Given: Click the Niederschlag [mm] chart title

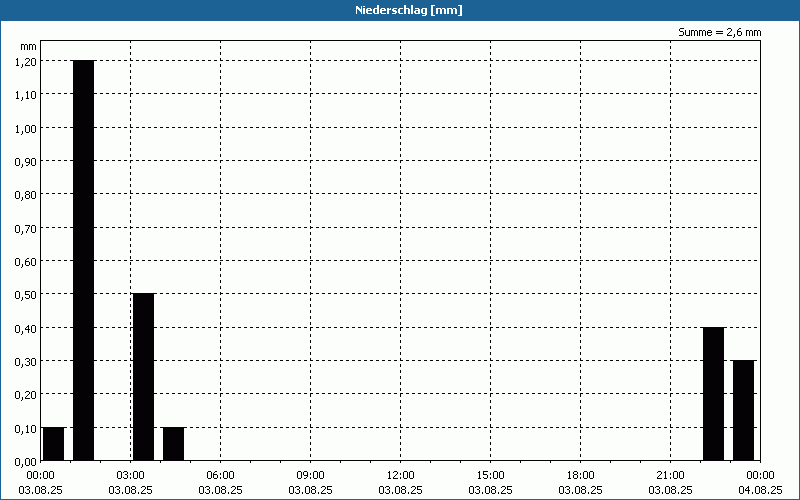Looking at the screenshot, I should coord(409,10).
